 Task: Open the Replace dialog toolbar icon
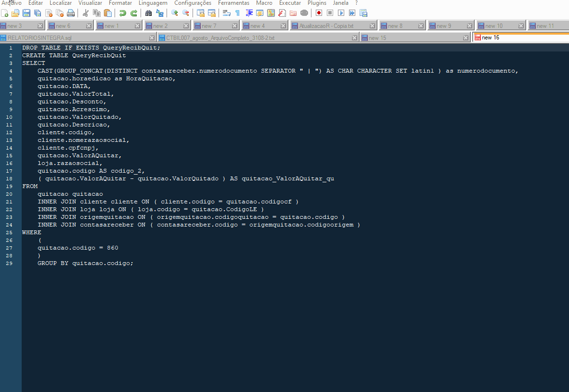coord(160,13)
